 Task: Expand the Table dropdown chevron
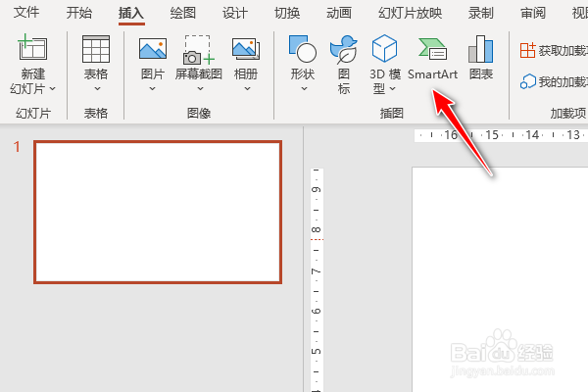click(97, 89)
